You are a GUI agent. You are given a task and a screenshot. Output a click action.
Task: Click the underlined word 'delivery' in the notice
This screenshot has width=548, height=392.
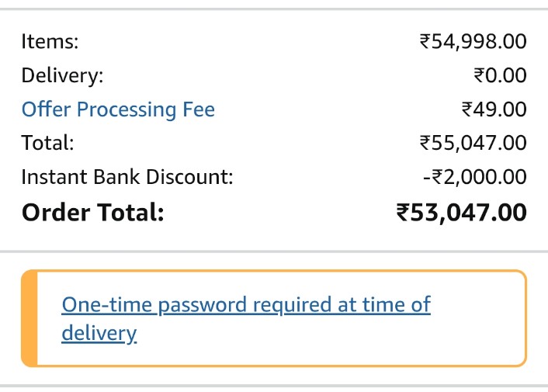coord(99,334)
